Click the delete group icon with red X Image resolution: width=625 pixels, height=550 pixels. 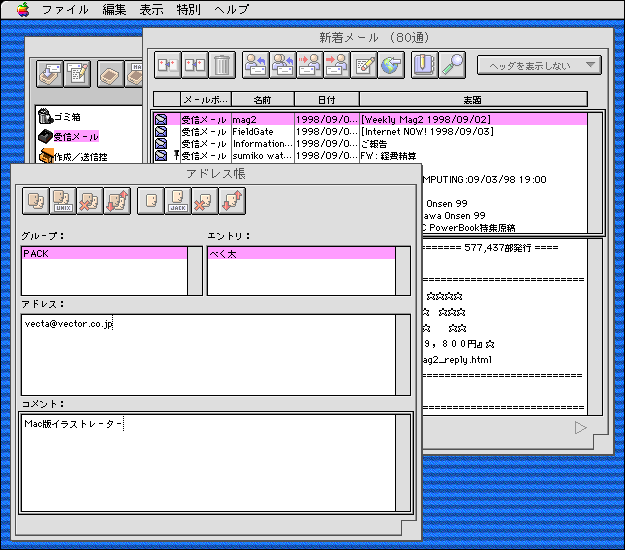pyautogui.click(x=90, y=201)
